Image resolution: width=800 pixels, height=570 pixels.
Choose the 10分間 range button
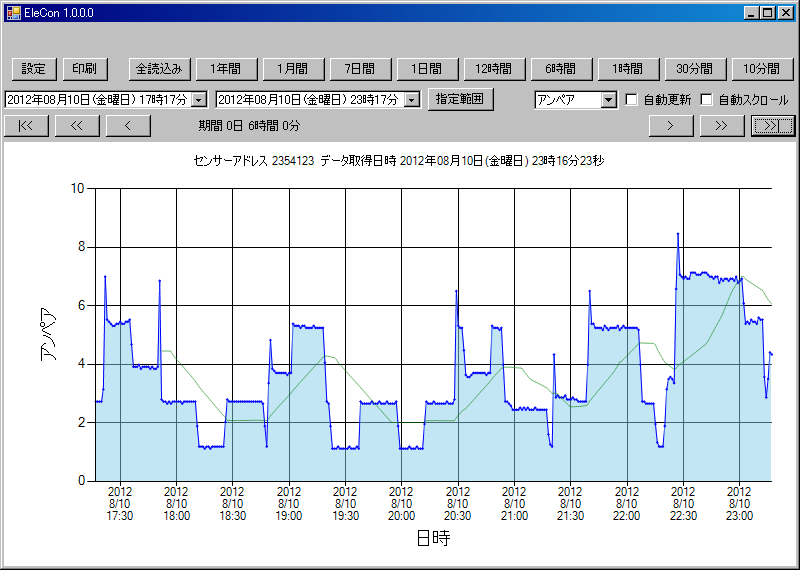[x=763, y=69]
